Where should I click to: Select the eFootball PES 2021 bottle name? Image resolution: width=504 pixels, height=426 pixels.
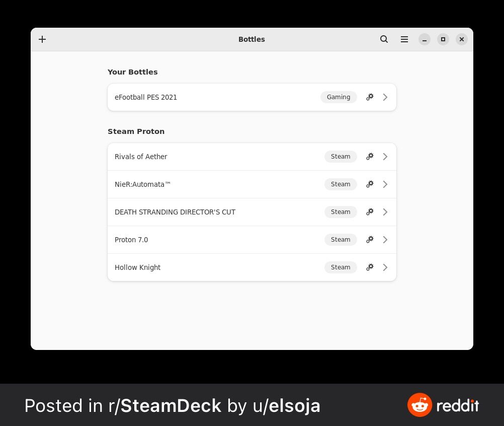point(145,97)
